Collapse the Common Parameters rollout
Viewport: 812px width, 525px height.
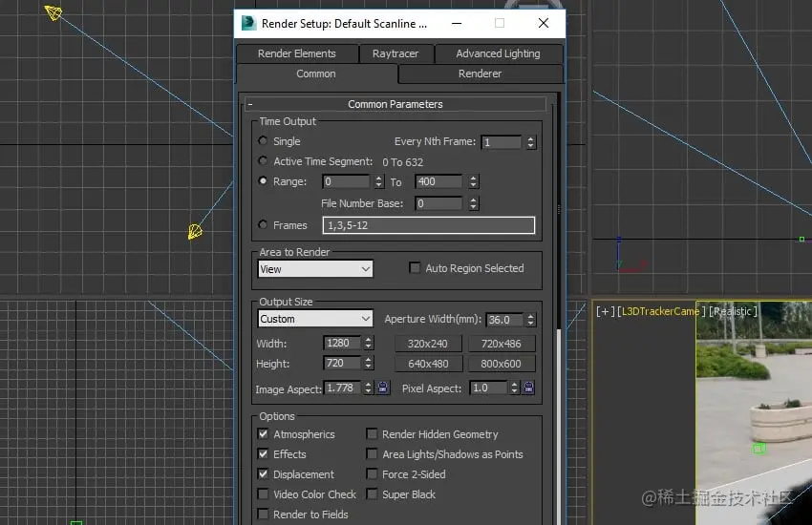pyautogui.click(x=395, y=104)
